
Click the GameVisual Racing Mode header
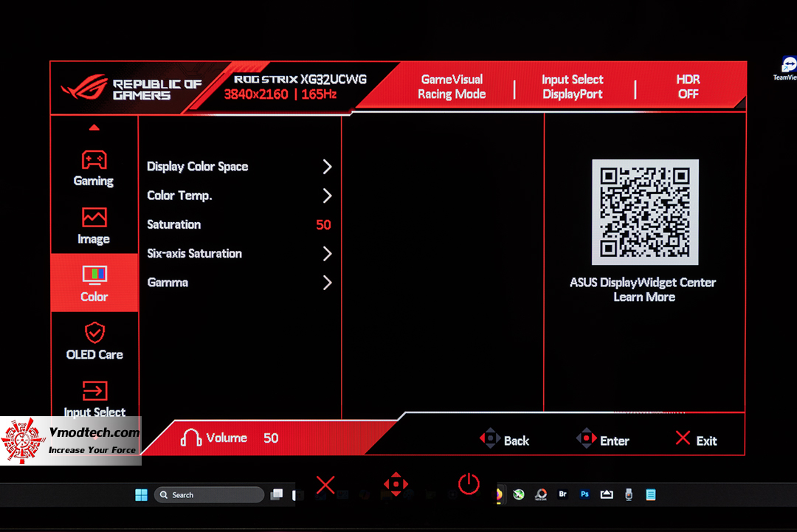click(x=452, y=86)
